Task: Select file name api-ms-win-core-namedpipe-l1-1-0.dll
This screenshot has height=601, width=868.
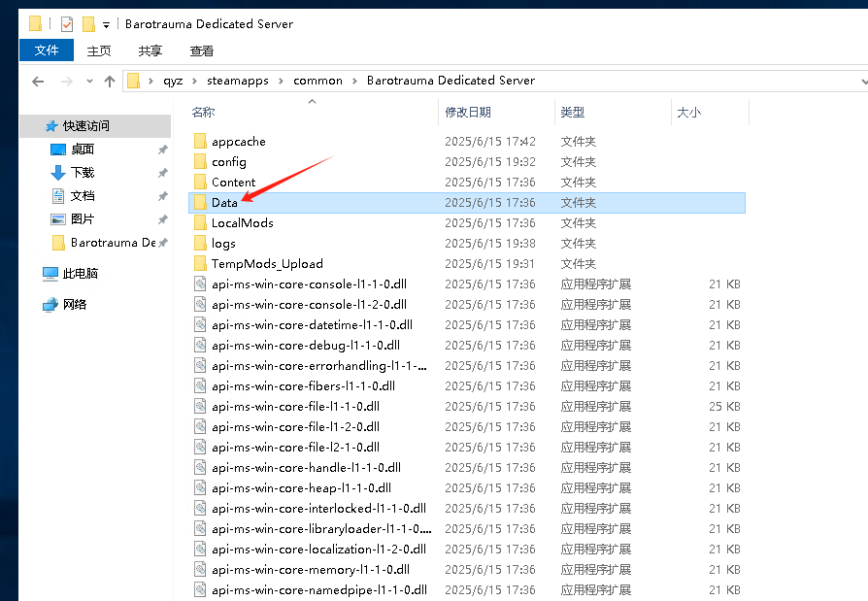Action: point(319,590)
